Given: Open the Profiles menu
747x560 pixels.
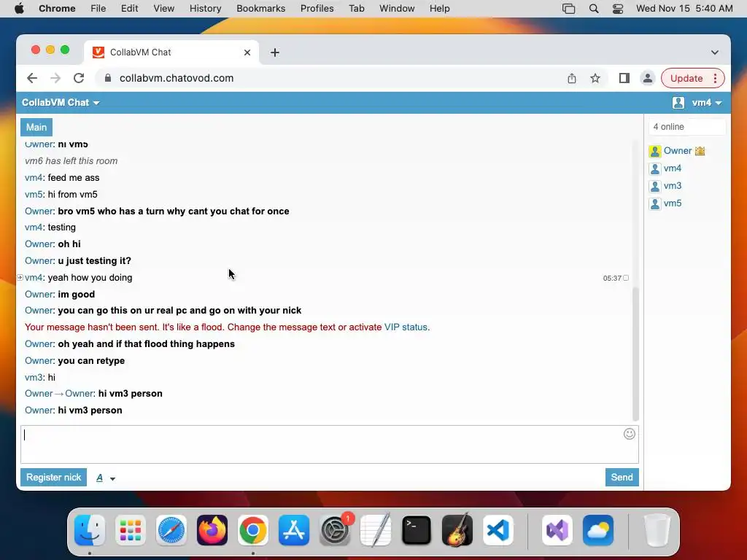Looking at the screenshot, I should [x=317, y=9].
